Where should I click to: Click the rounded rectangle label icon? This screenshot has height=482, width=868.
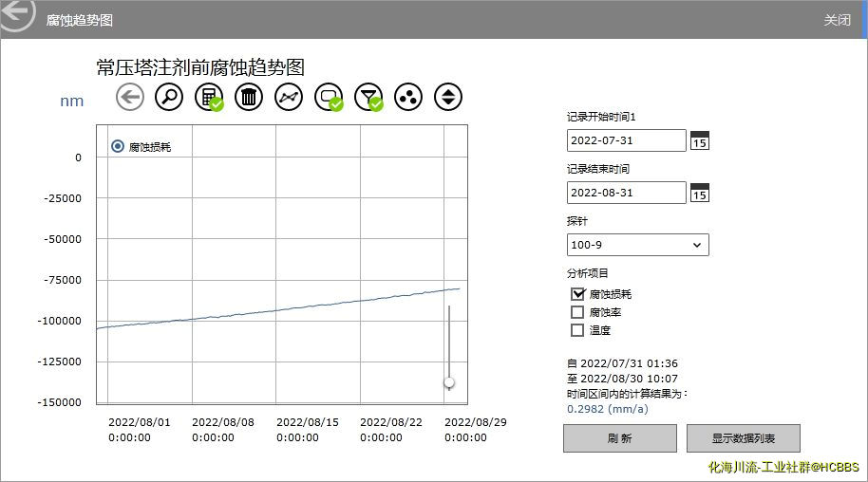[329, 97]
